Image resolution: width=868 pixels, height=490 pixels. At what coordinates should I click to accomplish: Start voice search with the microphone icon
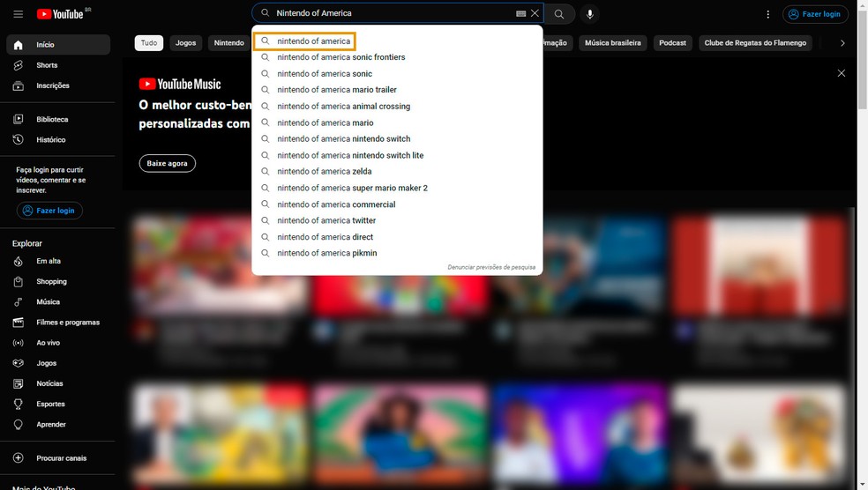(x=590, y=14)
